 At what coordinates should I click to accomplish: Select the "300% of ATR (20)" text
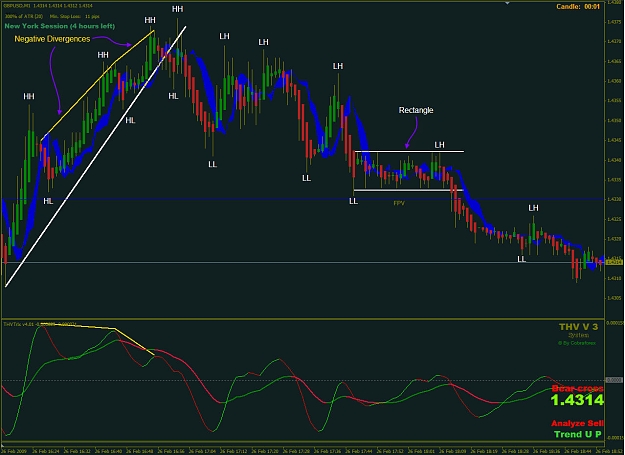[x=24, y=16]
